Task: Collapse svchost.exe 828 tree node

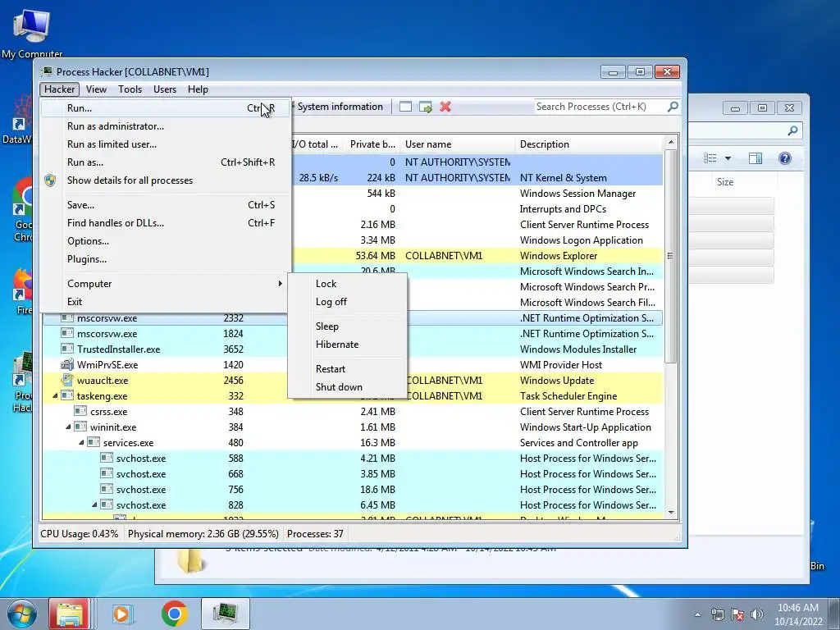Action: point(94,504)
